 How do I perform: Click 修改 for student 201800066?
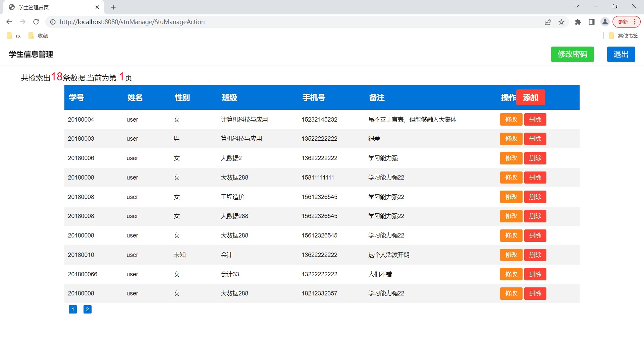coord(511,274)
